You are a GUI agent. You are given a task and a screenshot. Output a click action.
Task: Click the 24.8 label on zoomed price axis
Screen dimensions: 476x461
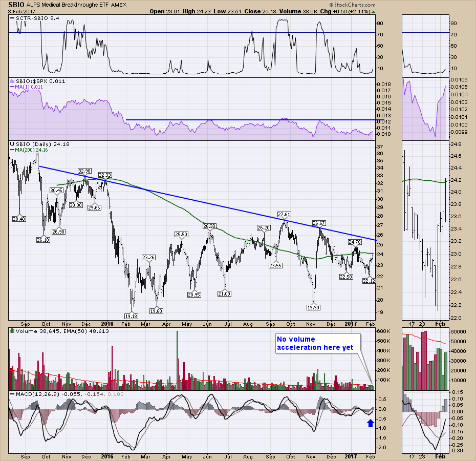click(456, 144)
